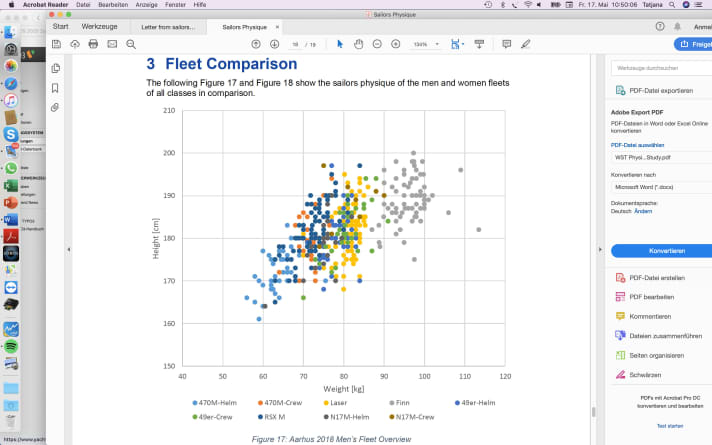This screenshot has width=712, height=445.
Task: Click the Save file icon
Action: tap(56, 44)
